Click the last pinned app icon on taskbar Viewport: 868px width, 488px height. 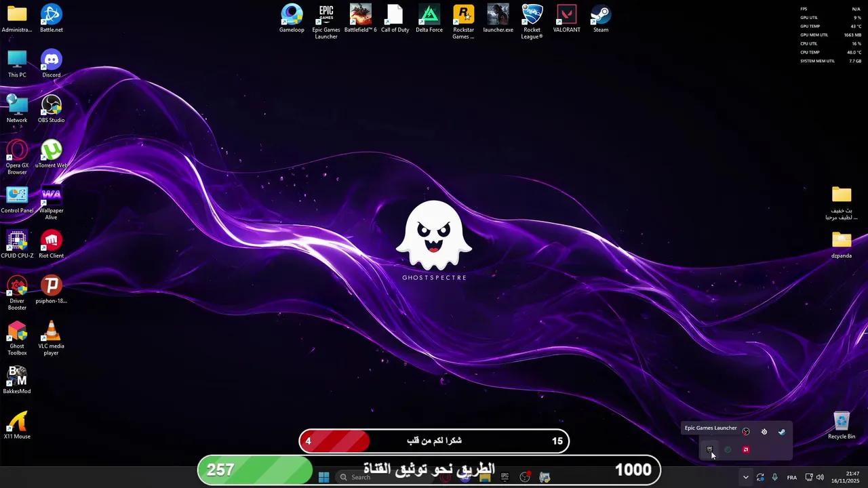545,477
